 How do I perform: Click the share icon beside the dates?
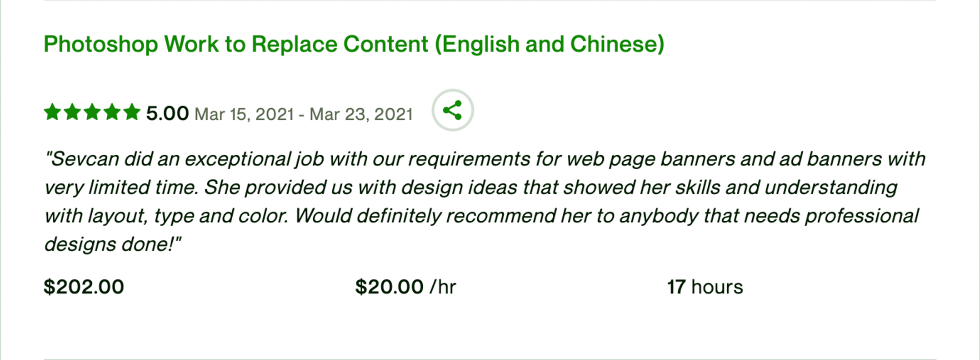click(452, 110)
